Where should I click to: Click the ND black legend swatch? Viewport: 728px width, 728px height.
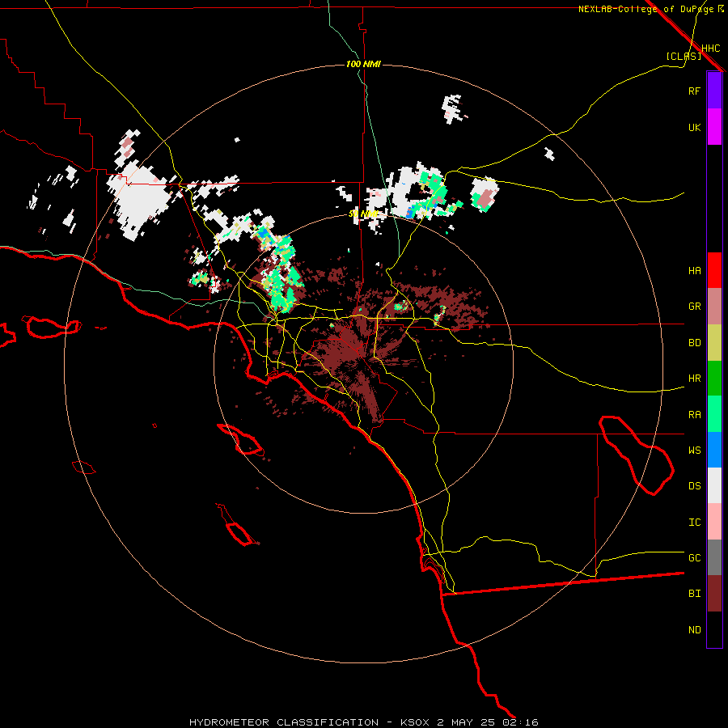714,629
